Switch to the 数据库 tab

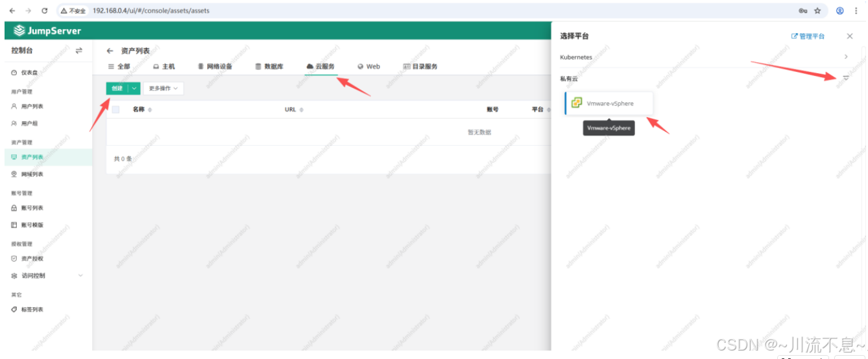269,66
